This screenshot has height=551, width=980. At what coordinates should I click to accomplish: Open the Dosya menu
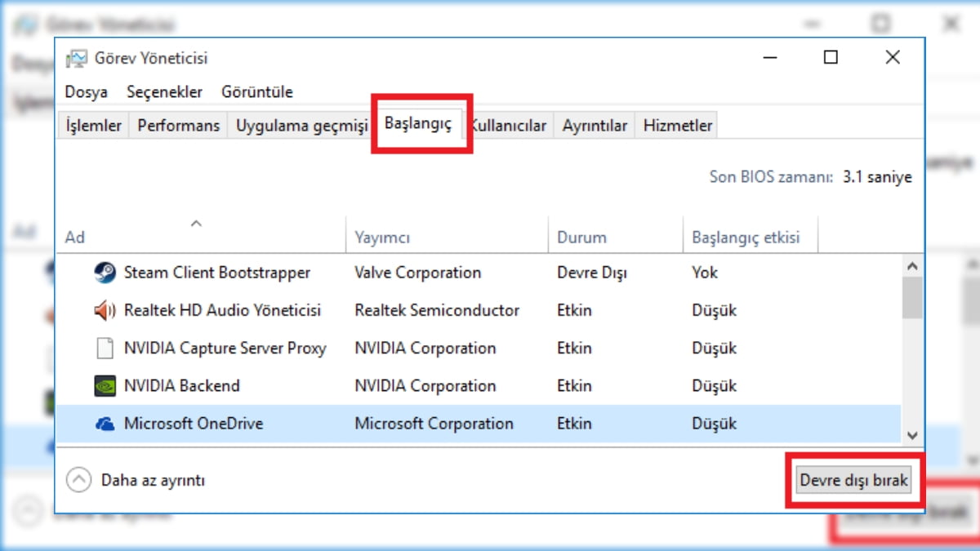(86, 92)
